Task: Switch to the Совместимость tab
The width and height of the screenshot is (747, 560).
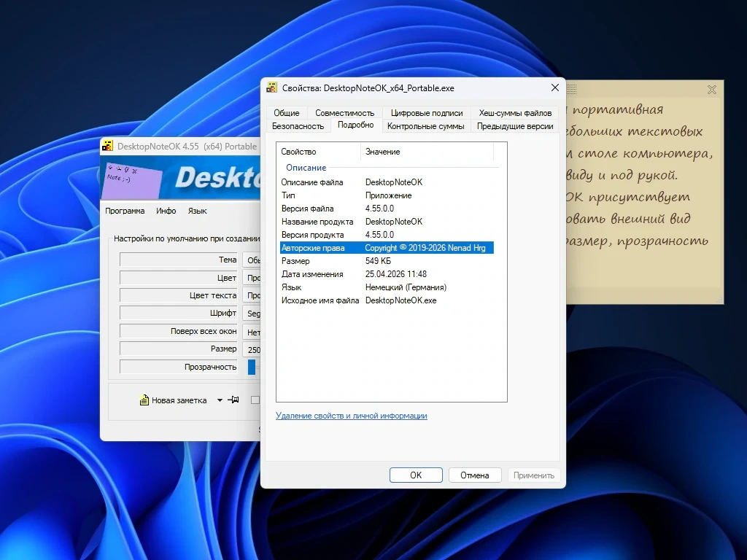Action: (x=344, y=113)
